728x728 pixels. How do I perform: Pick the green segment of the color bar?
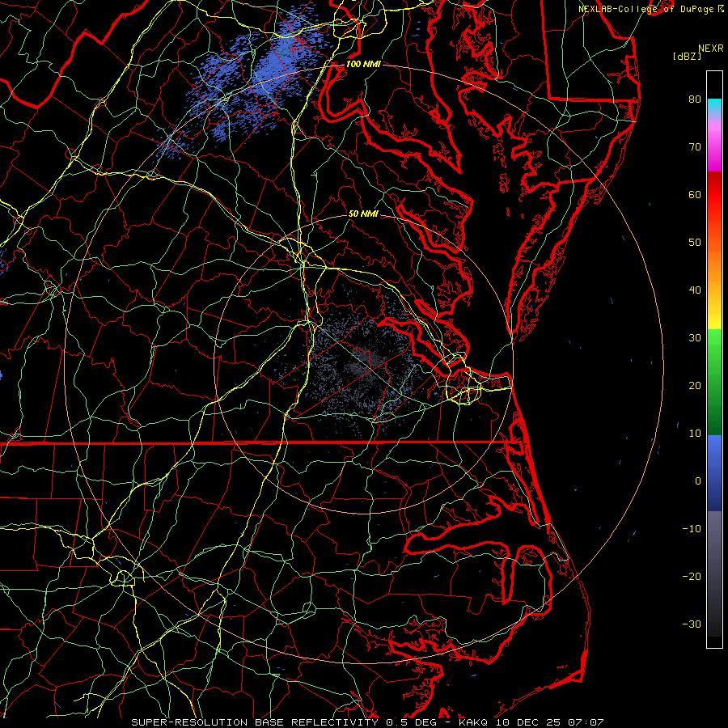click(x=714, y=382)
